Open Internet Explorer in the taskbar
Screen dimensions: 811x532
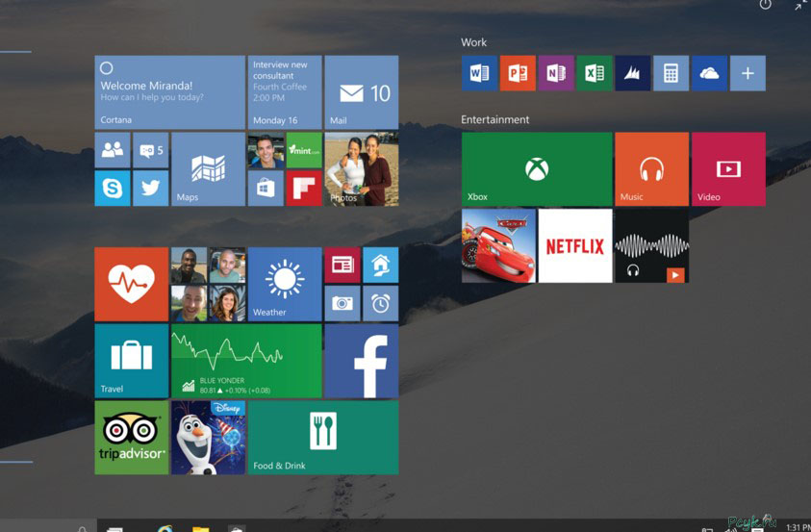(165, 528)
